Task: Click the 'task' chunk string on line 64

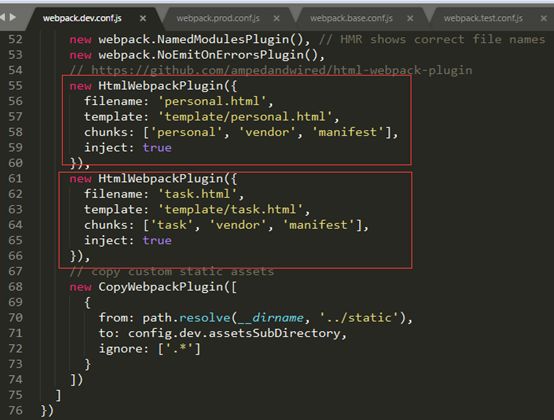Action: pos(172,225)
